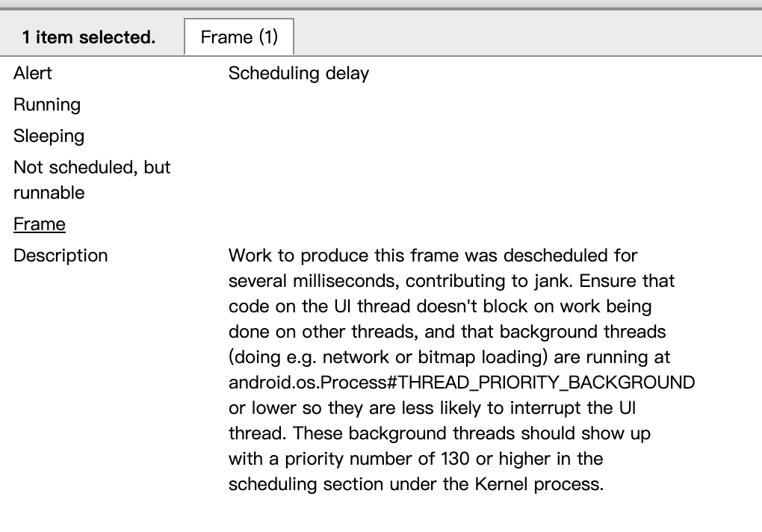Select the Running row label
This screenshot has height=532, width=762.
[47, 105]
